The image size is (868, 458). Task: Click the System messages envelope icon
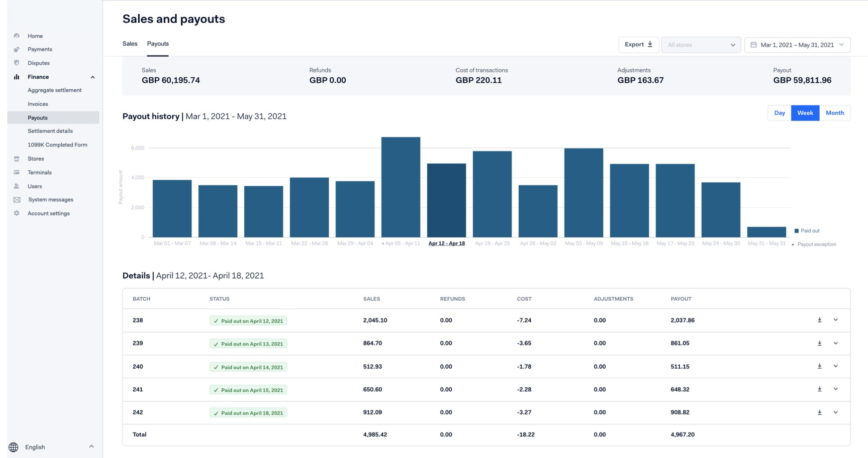pos(17,200)
